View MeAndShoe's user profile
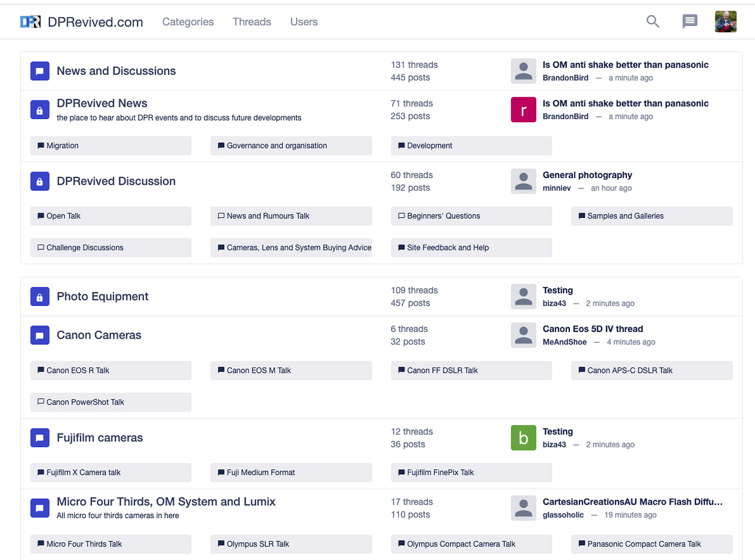The image size is (755, 560). pos(565,342)
